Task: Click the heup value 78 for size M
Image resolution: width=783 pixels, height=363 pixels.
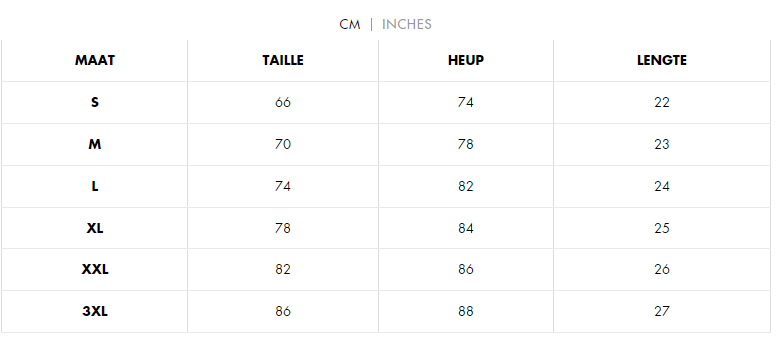Action: 465,144
